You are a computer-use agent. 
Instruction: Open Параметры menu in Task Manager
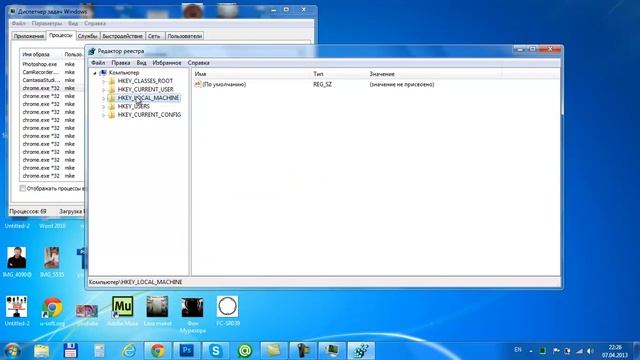(x=47, y=24)
